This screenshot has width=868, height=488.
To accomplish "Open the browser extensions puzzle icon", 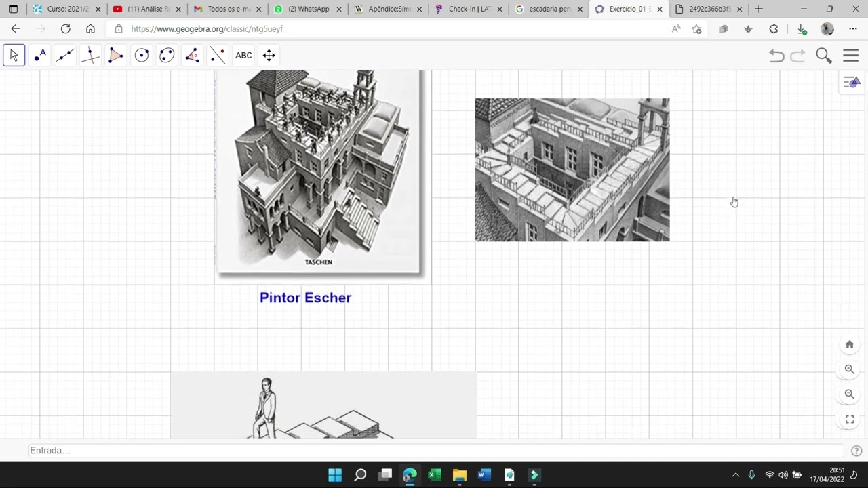I will (774, 29).
